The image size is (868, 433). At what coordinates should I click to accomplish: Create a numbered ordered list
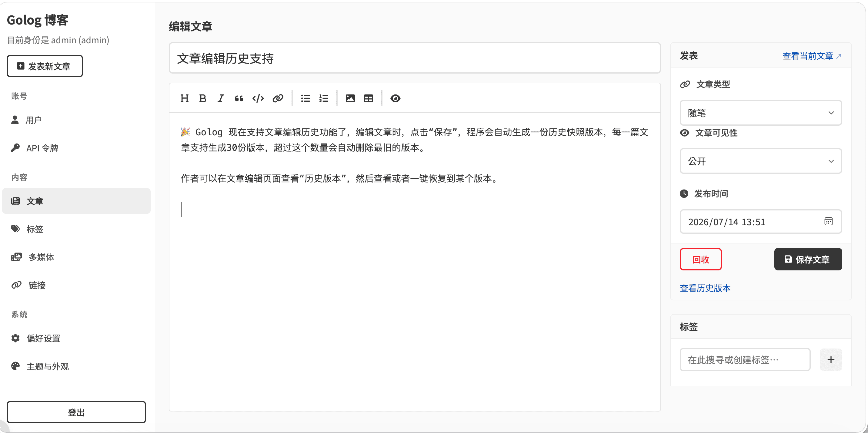coord(323,98)
